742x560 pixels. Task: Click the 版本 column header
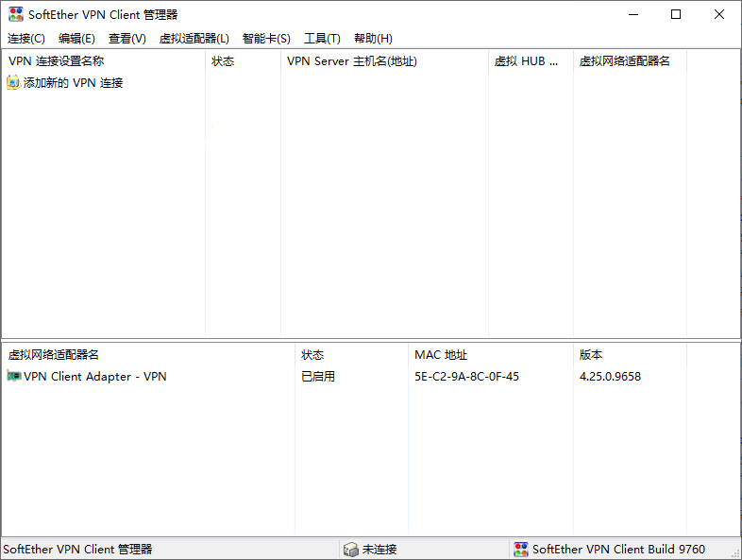point(630,354)
